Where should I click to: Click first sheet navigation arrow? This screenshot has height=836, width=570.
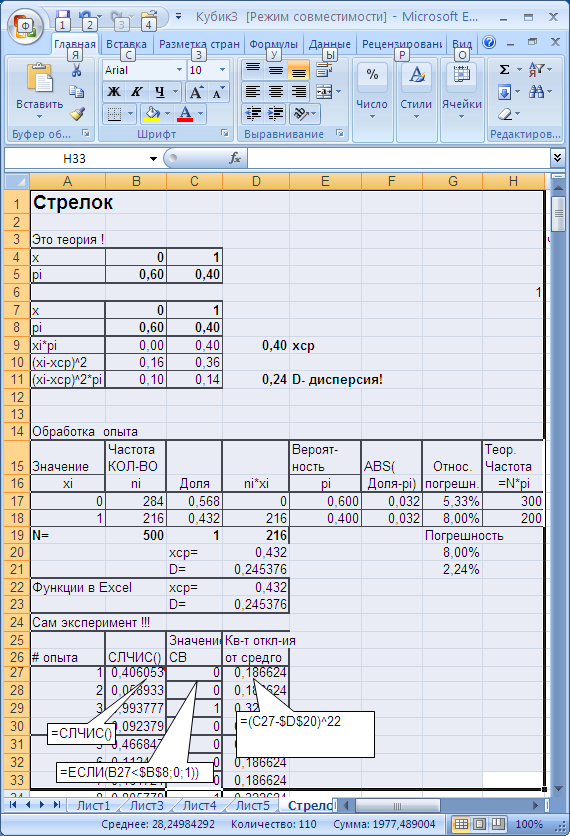13,805
